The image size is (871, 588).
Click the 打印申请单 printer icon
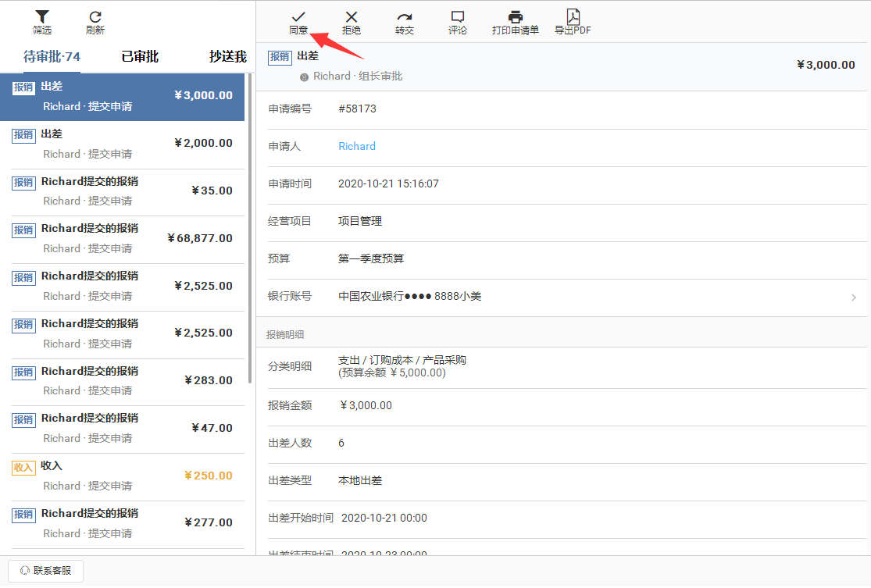pos(516,16)
